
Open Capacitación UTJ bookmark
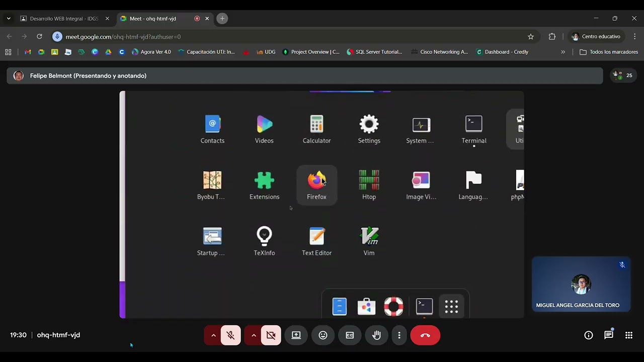click(206, 52)
